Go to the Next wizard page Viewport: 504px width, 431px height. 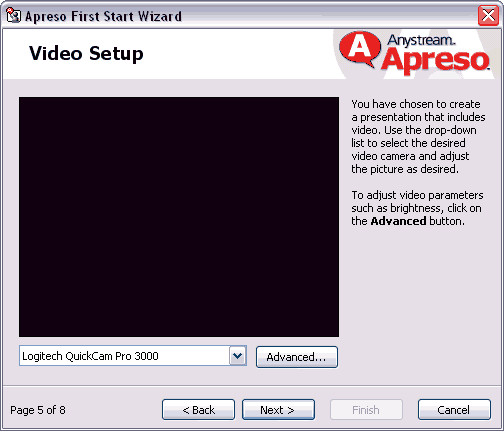coord(278,410)
